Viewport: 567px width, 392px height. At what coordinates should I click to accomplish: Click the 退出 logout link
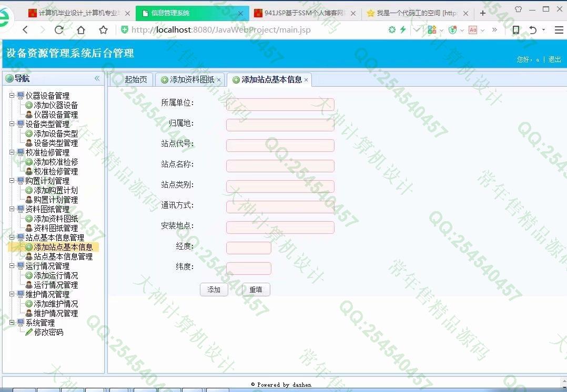tap(555, 59)
